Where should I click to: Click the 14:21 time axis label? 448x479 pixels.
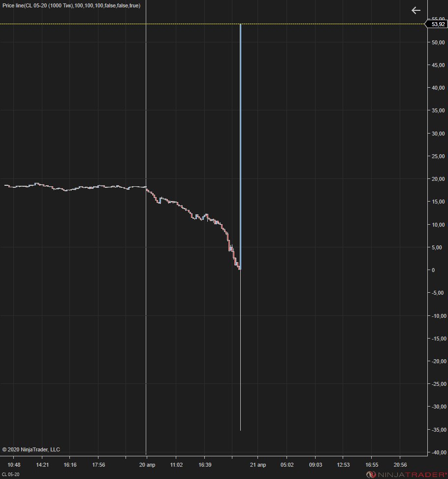tap(42, 465)
